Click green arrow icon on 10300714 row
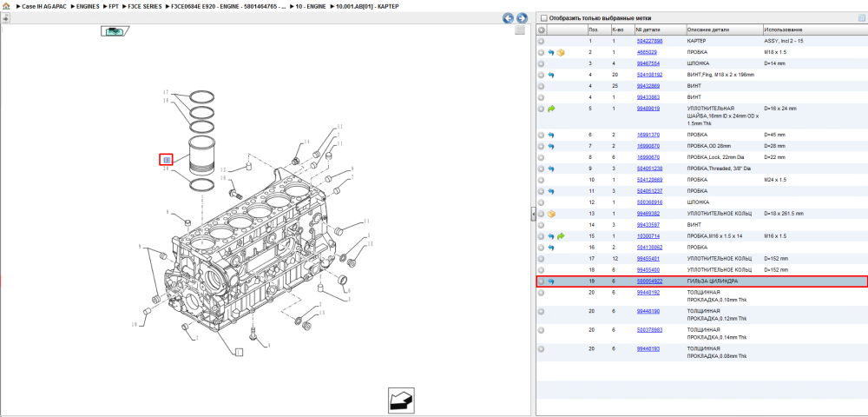Viewport: 868px width, 417px height. pyautogui.click(x=560, y=236)
